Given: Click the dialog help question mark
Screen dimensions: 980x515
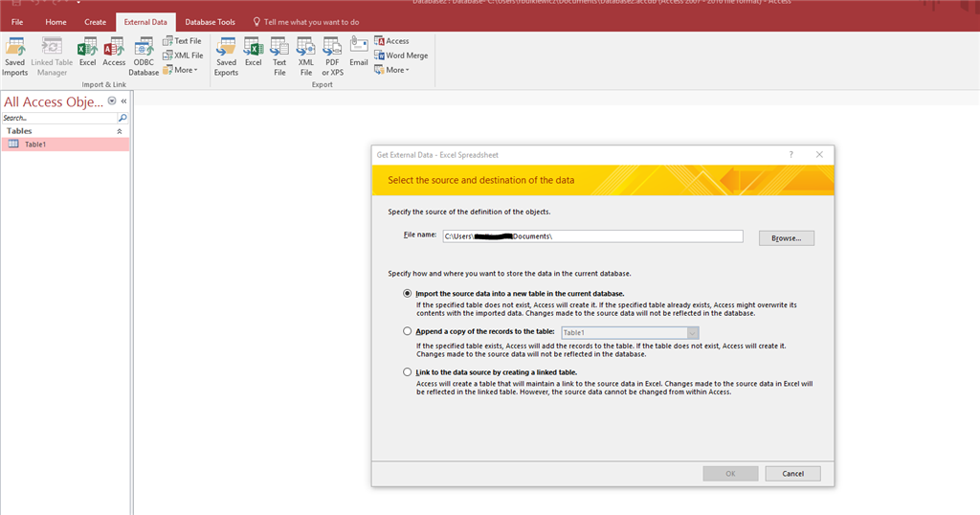Looking at the screenshot, I should point(791,154).
